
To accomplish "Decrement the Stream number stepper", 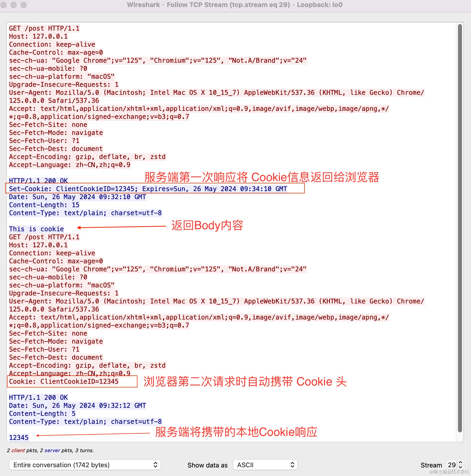I will coord(460,467).
